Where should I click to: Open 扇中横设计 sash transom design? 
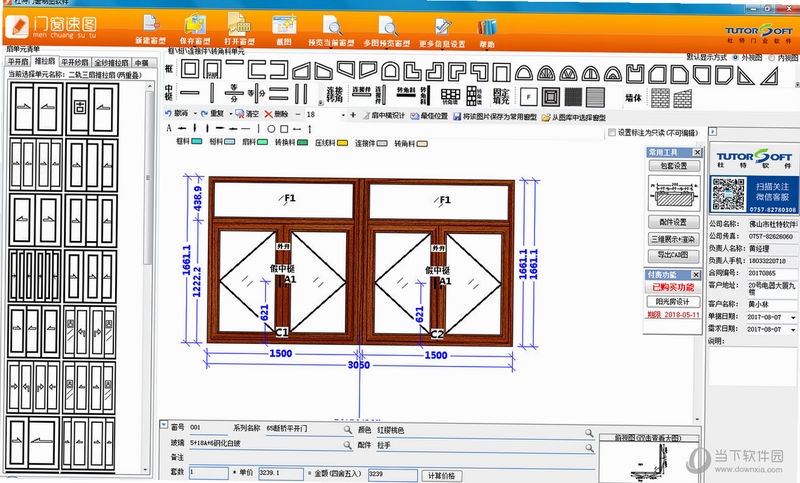point(384,116)
